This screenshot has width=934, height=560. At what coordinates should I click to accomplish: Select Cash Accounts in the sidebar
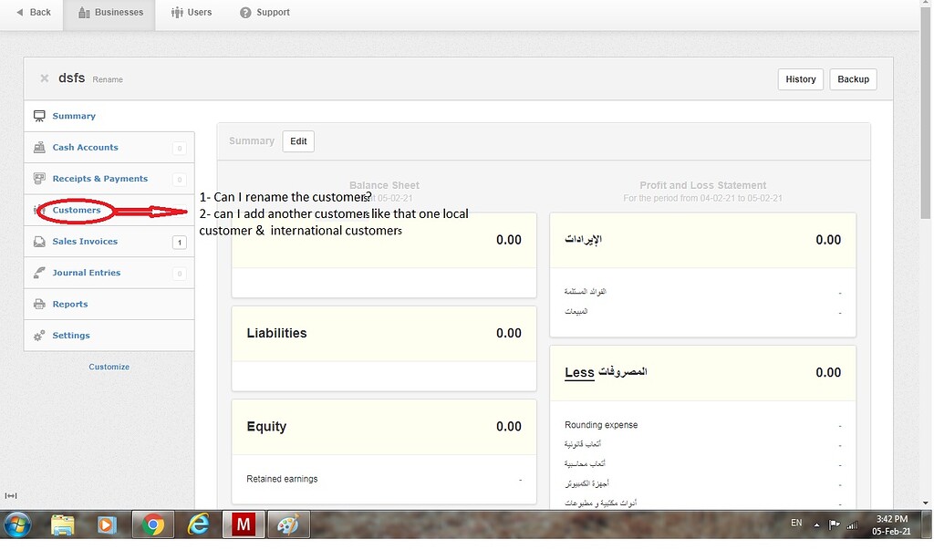point(86,147)
